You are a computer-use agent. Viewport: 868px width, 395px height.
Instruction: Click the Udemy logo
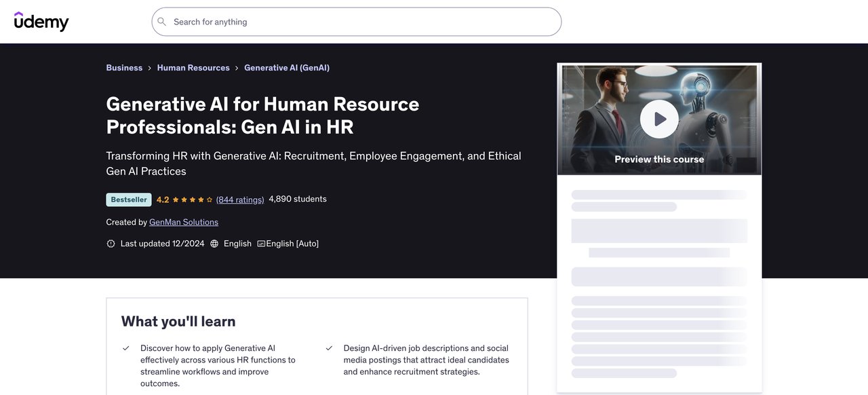click(x=41, y=22)
